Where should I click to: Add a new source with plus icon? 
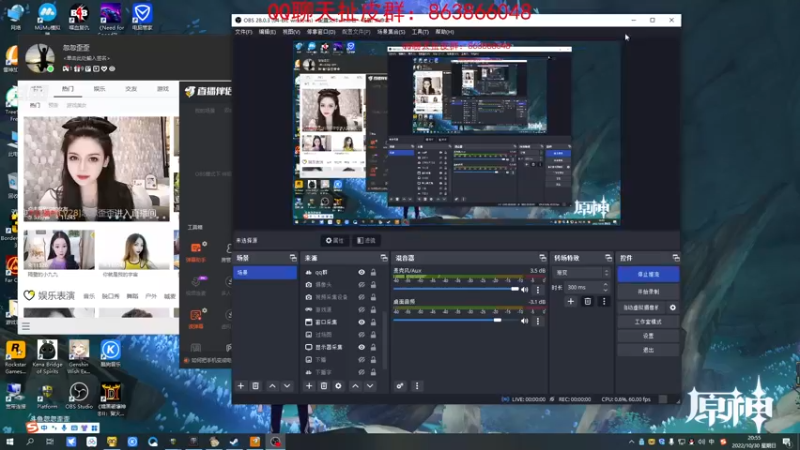309,386
